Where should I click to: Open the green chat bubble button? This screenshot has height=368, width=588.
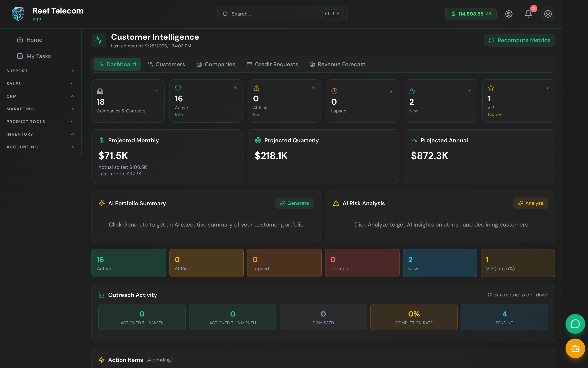coord(575,324)
